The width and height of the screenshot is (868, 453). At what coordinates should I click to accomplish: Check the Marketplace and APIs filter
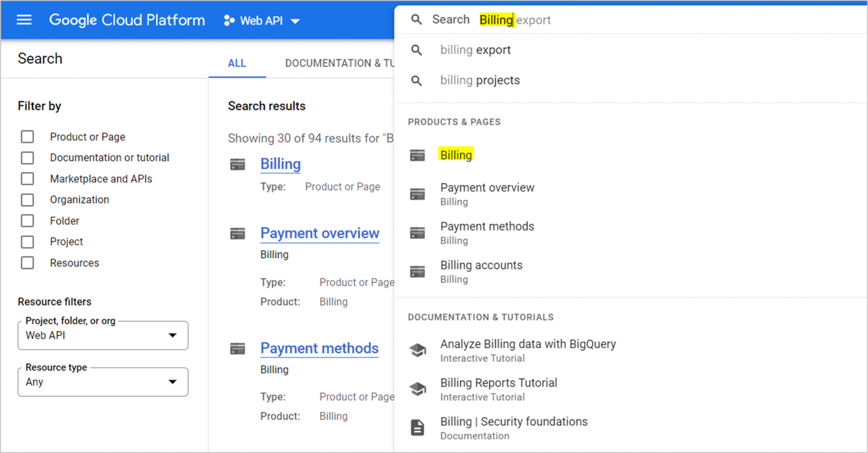click(x=27, y=179)
